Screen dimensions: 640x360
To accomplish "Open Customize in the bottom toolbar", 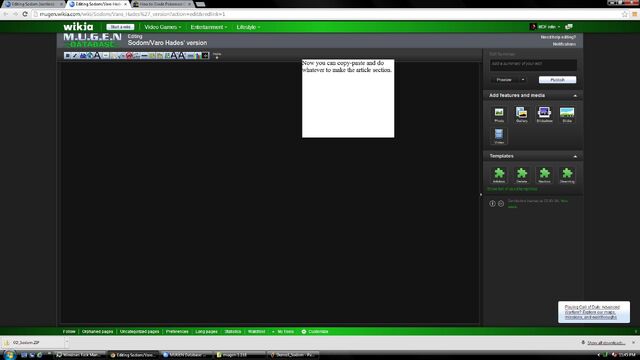I will 315,331.
